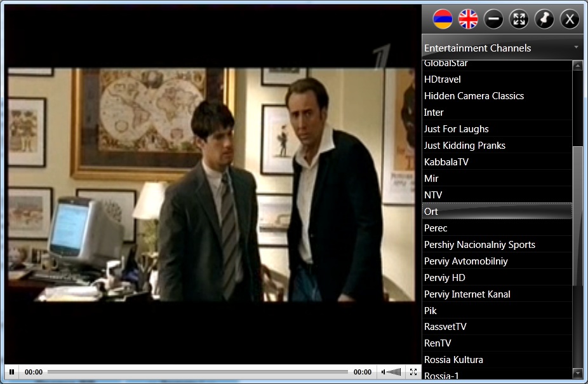This screenshot has width=588, height=384.
Task: Play the Just Kidding Pranks channel
Action: (x=497, y=145)
